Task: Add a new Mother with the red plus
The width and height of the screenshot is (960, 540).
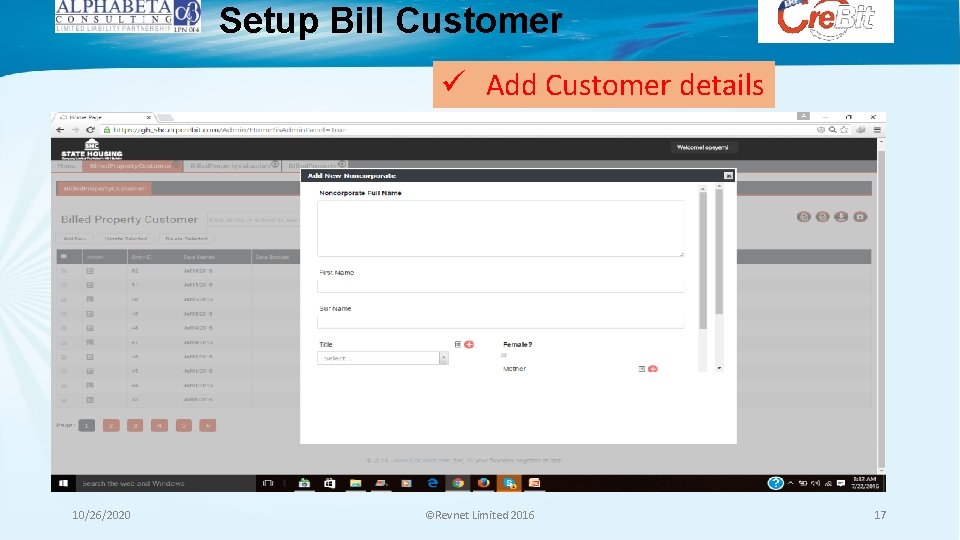Action: pyautogui.click(x=653, y=369)
